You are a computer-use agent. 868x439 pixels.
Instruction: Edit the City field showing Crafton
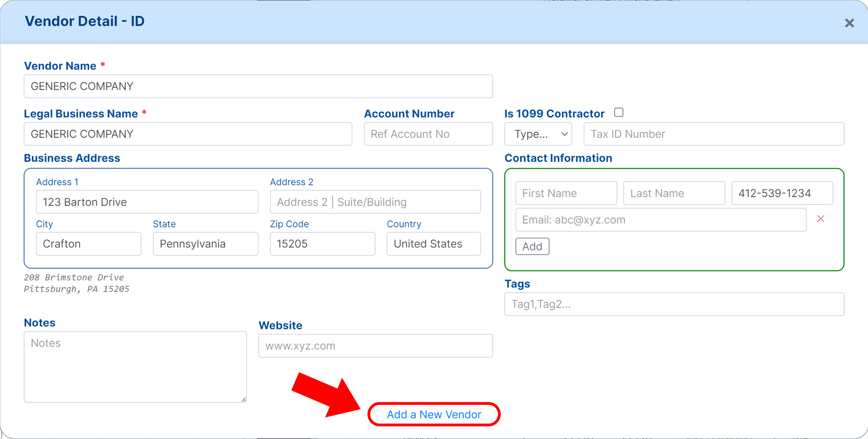89,244
